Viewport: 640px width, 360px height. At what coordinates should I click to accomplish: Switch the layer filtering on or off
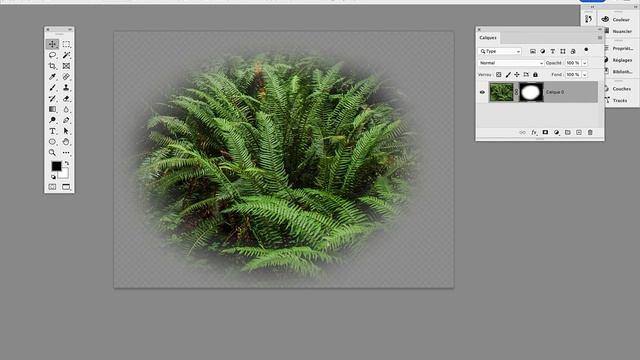pos(586,50)
